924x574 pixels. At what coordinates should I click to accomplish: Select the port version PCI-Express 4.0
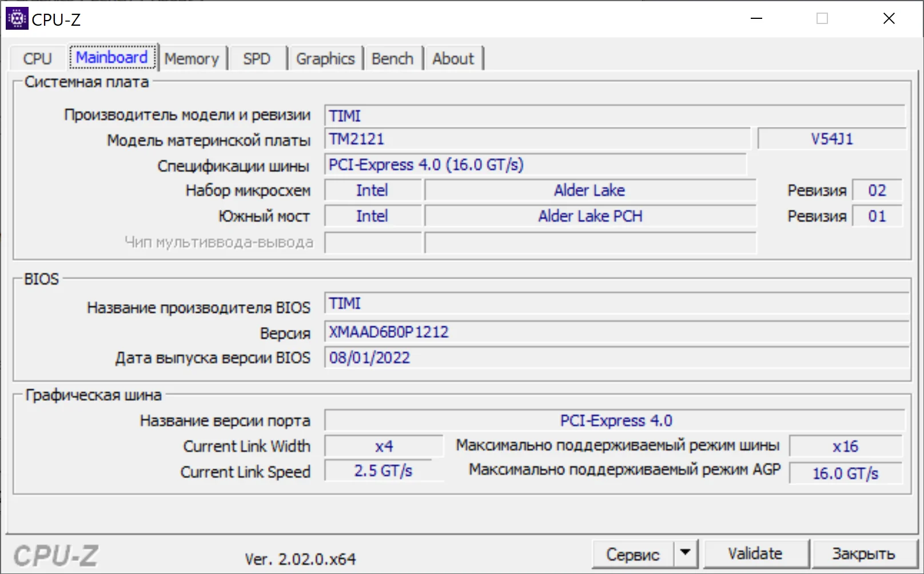point(615,421)
